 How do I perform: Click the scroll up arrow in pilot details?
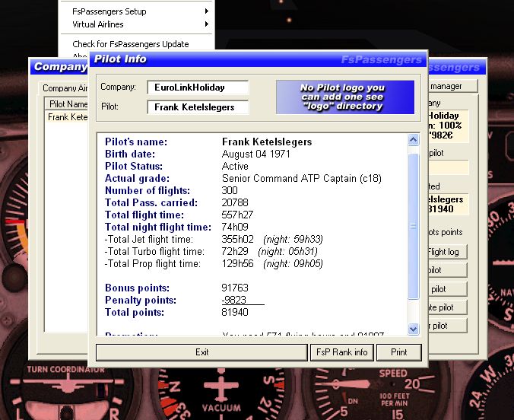[414, 141]
